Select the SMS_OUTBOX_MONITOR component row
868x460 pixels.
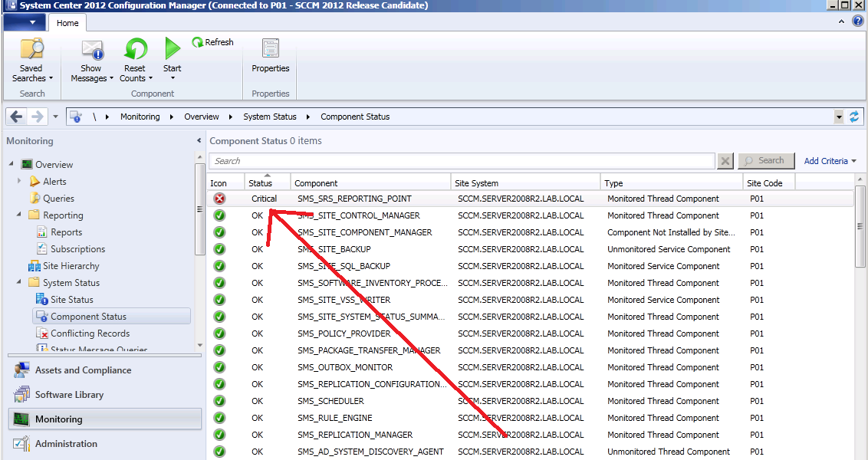click(x=531, y=367)
